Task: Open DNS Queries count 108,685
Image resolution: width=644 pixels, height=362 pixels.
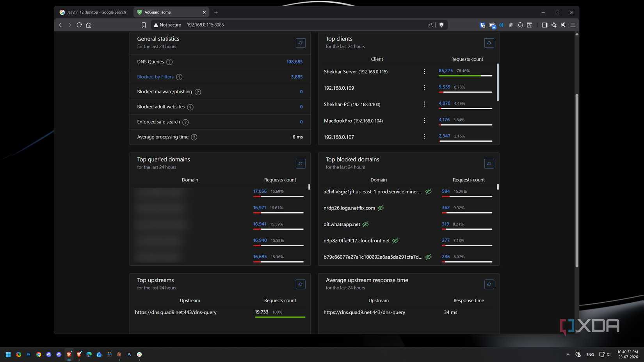Action: click(x=294, y=62)
